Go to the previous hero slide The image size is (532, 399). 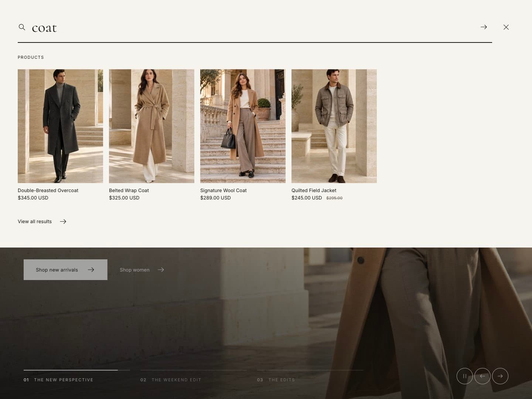pyautogui.click(x=482, y=376)
